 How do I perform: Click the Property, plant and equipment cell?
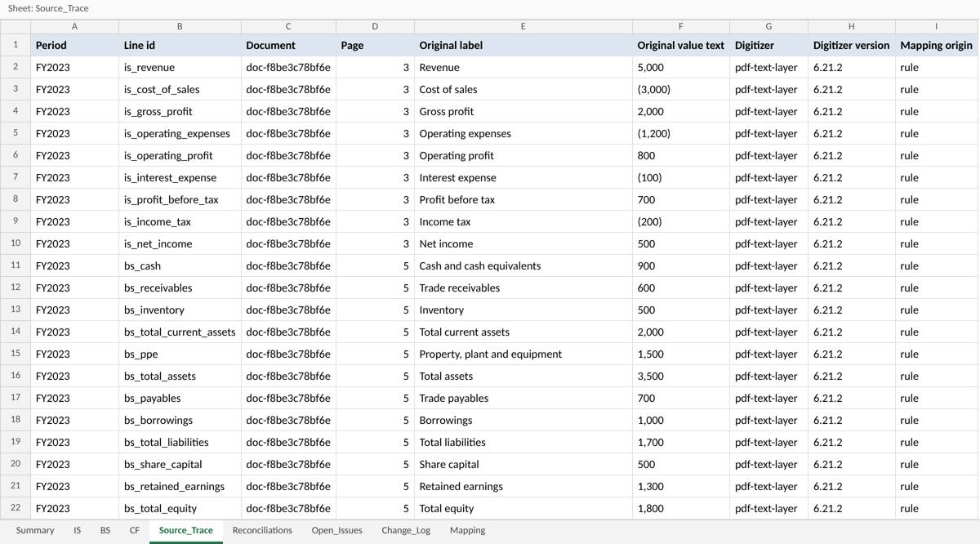tap(523, 354)
